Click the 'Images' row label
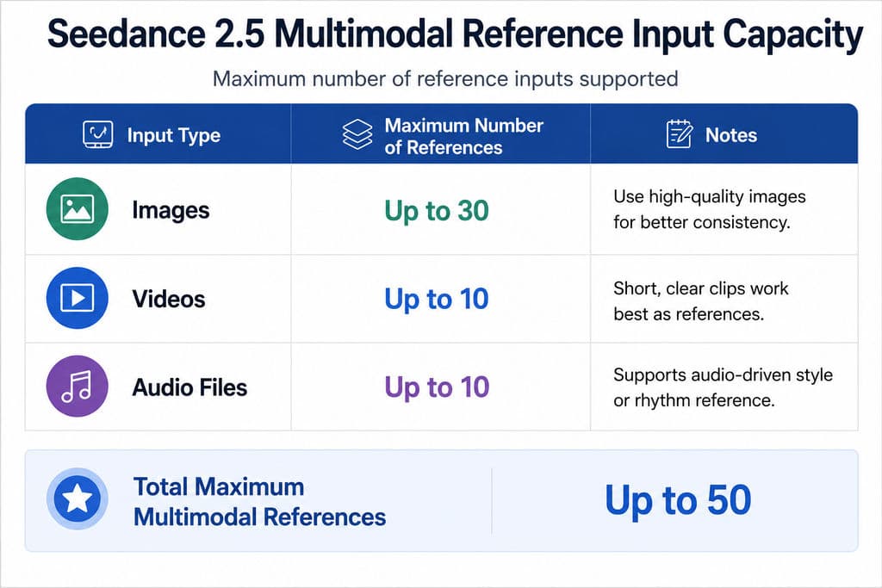The image size is (882, 588). coord(171,210)
